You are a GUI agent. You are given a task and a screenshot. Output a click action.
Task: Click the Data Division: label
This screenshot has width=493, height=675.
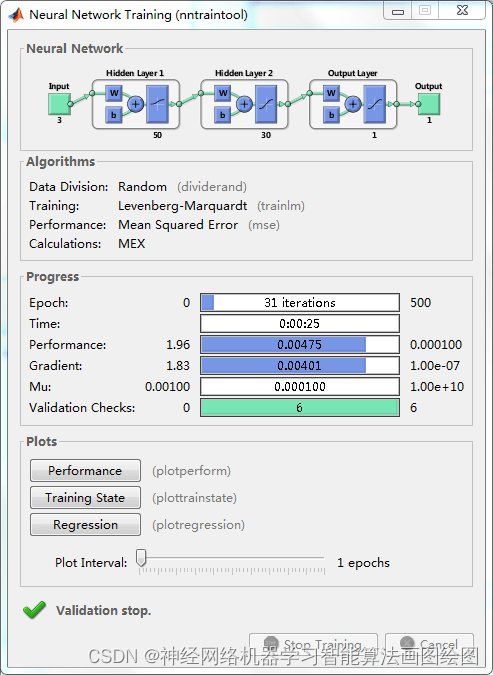coord(69,187)
